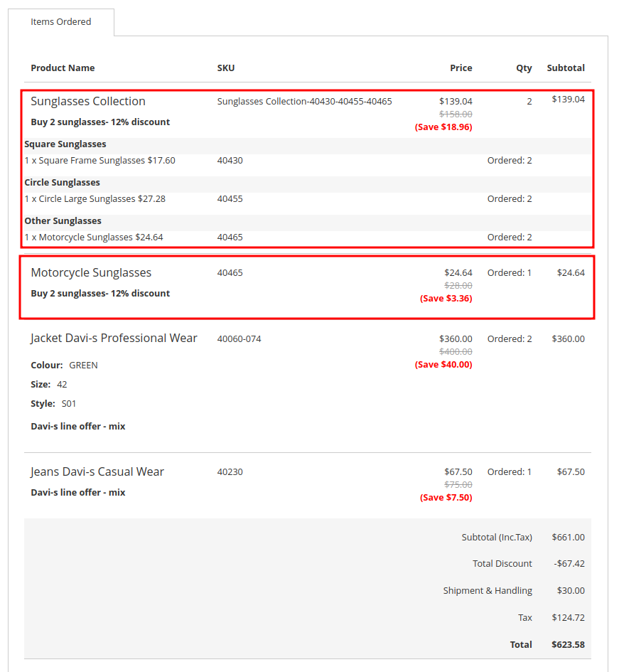Image resolution: width=619 pixels, height=672 pixels.
Task: Click the SKU column header
Action: point(226,68)
